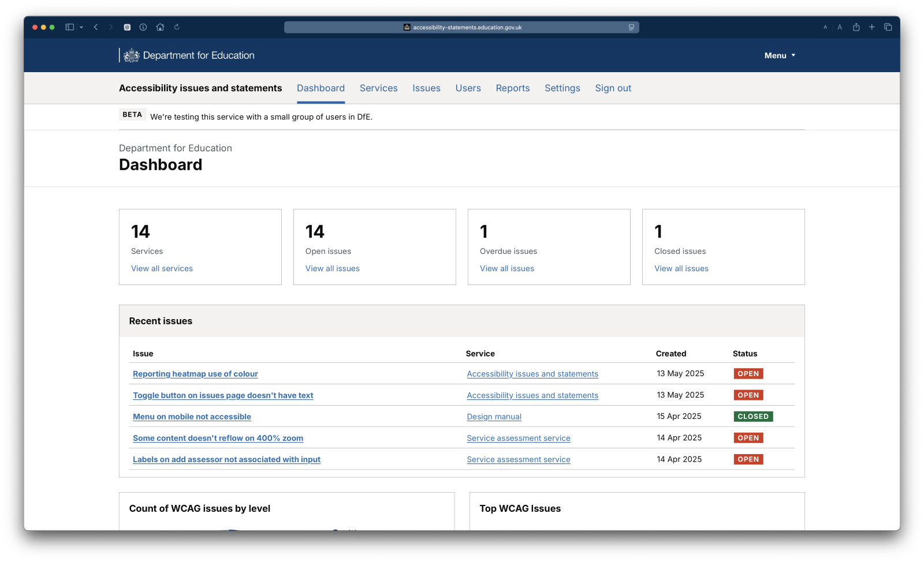The image size is (924, 562).
Task: Click the back arrow in the browser toolbar
Action: 96,27
